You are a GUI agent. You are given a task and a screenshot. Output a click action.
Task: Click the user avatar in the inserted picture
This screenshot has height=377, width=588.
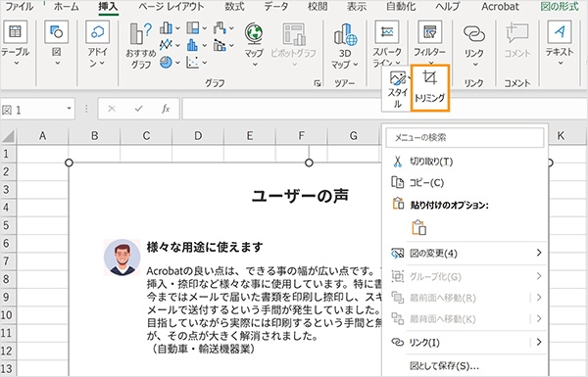(x=122, y=258)
